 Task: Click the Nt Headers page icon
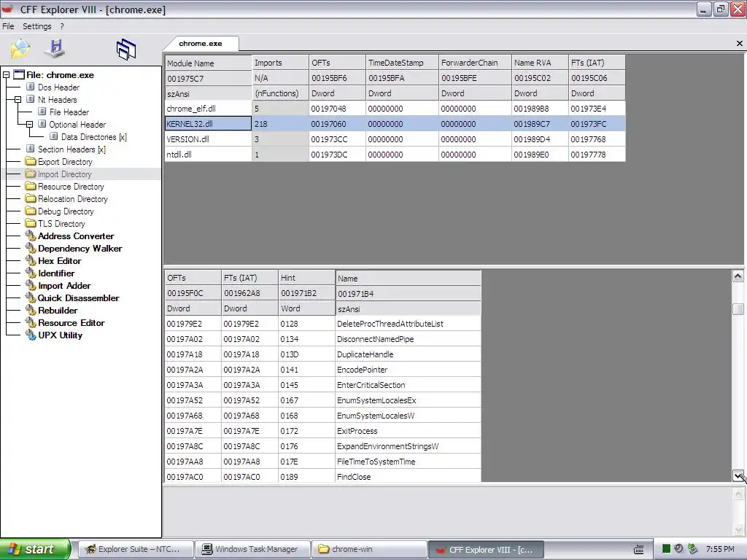coord(30,99)
